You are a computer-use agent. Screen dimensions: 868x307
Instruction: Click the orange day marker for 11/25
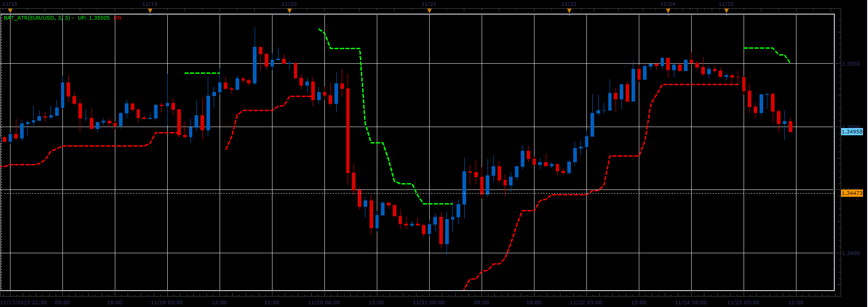(726, 11)
